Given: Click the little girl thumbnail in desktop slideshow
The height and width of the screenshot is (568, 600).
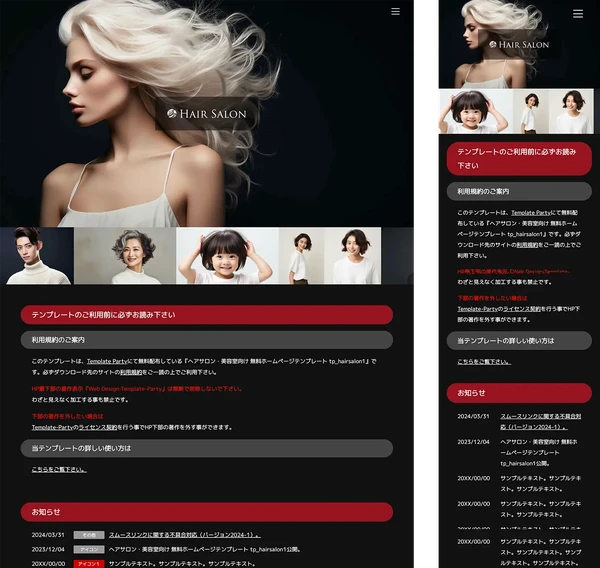Looking at the screenshot, I should 227,256.
